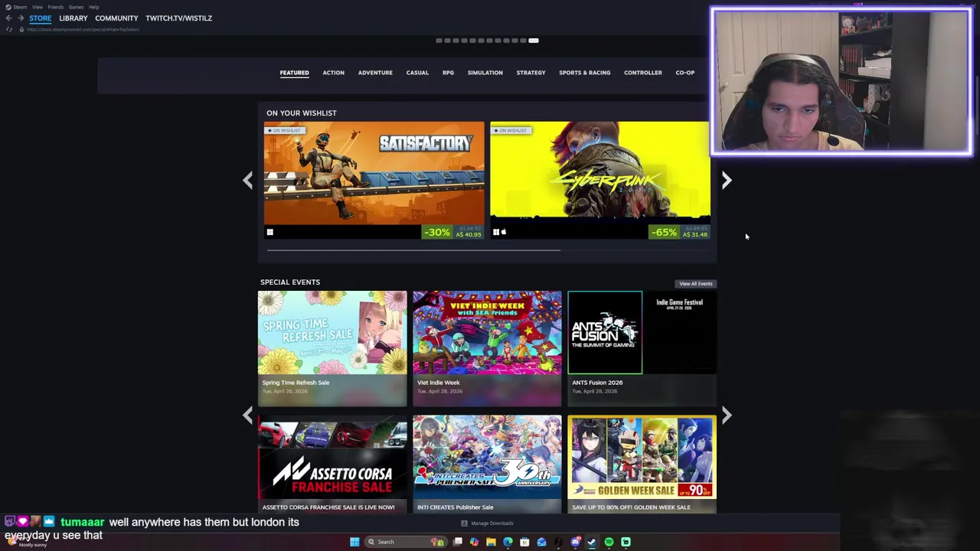Click the Apple platform icon on Cyberpunk card
This screenshot has height=551, width=980.
pyautogui.click(x=503, y=232)
